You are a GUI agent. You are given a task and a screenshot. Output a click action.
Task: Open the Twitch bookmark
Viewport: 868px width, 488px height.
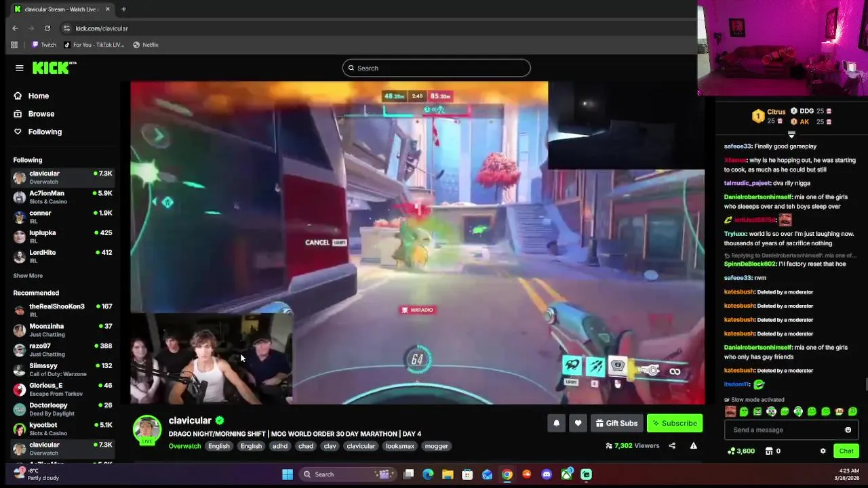pyautogui.click(x=44, y=45)
